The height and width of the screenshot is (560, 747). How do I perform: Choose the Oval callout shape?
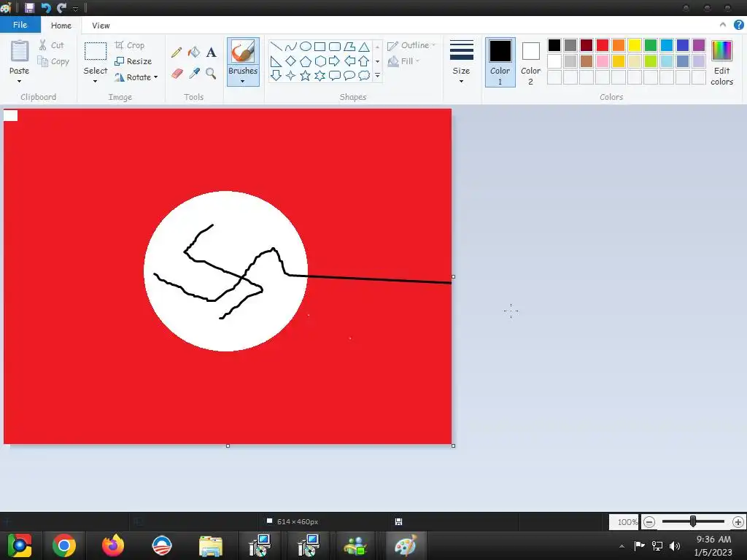tap(349, 76)
